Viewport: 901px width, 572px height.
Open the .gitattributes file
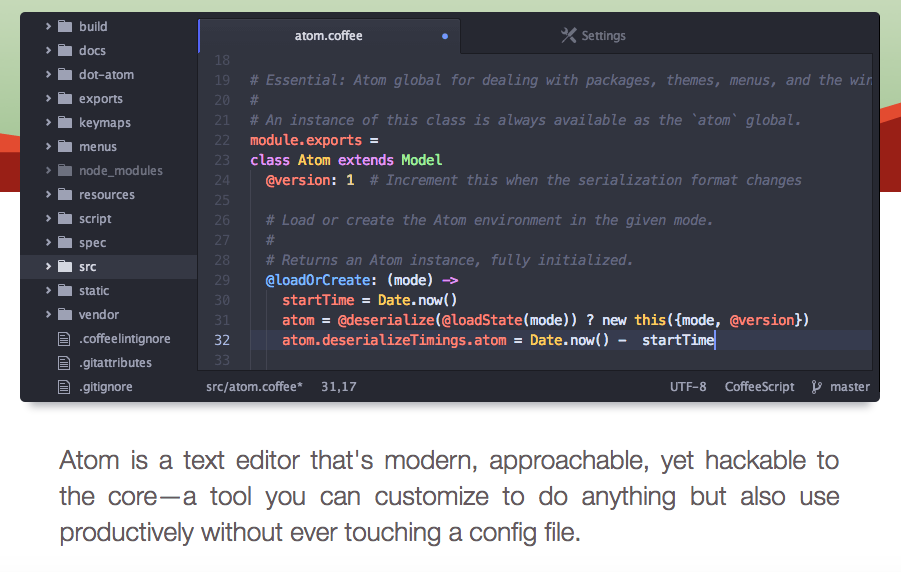tap(115, 363)
